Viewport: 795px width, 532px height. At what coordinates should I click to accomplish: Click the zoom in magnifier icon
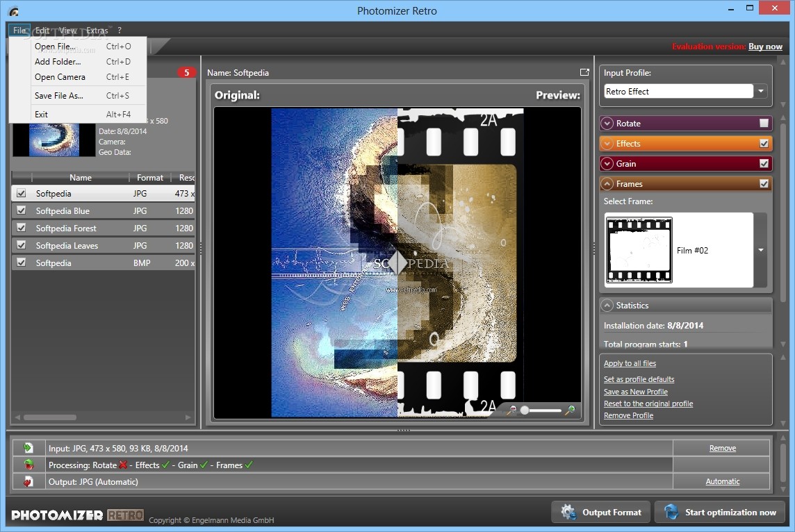tap(571, 410)
